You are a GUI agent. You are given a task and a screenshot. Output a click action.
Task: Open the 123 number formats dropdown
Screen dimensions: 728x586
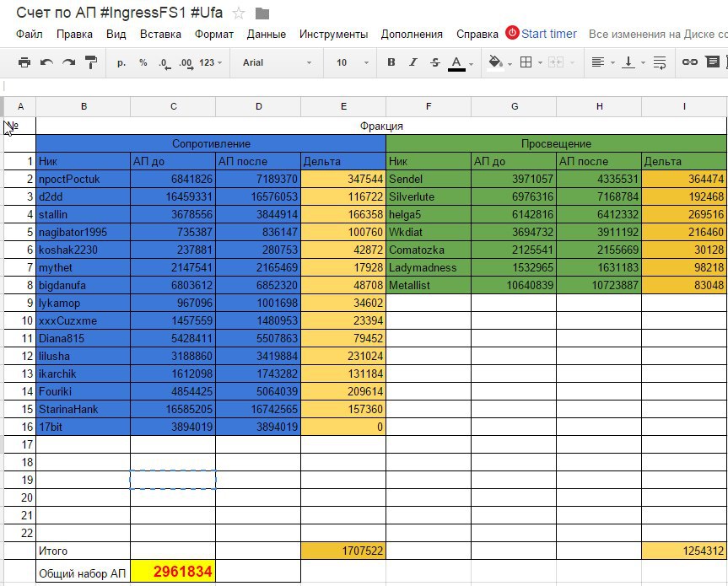(x=210, y=62)
